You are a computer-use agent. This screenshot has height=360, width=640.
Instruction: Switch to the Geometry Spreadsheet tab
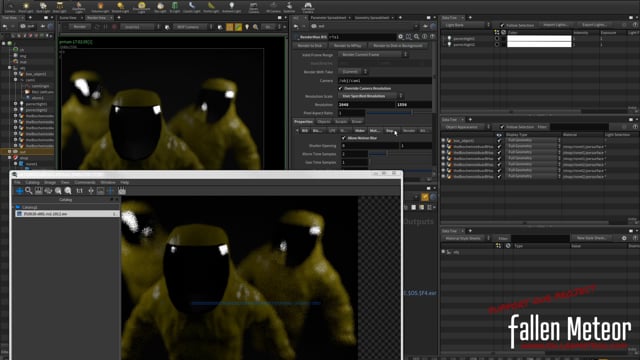click(x=372, y=18)
